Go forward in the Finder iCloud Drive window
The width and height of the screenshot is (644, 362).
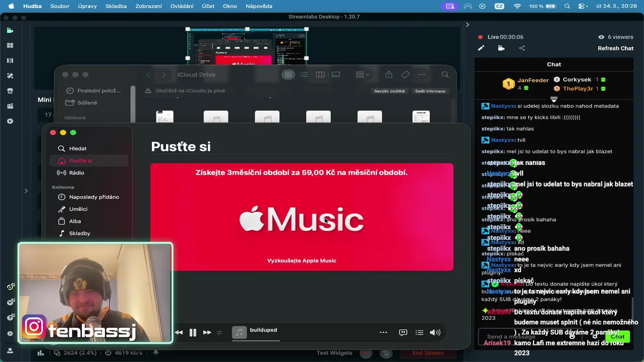tap(164, 74)
